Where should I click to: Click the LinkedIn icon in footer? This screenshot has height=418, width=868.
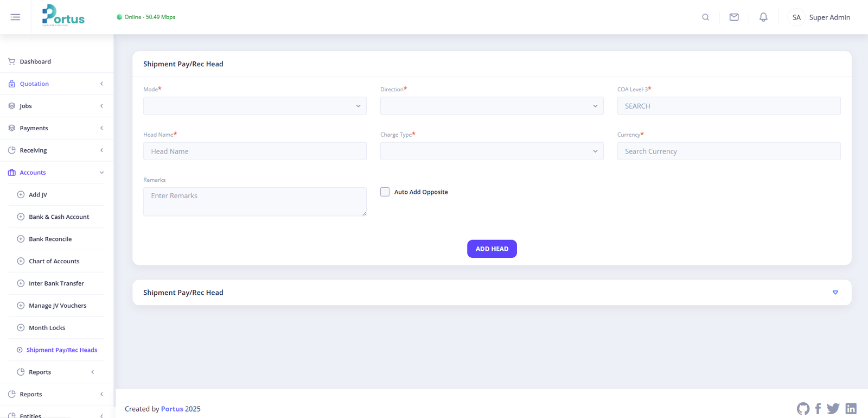851,409
